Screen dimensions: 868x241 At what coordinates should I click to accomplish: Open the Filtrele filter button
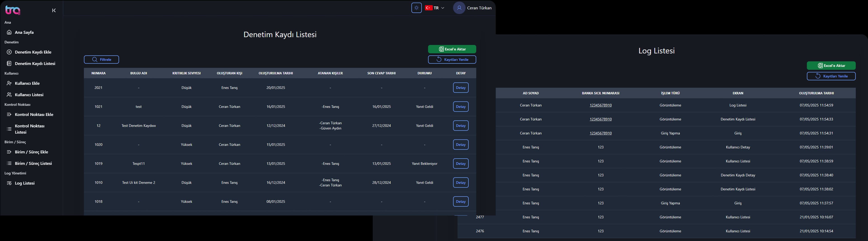click(101, 60)
